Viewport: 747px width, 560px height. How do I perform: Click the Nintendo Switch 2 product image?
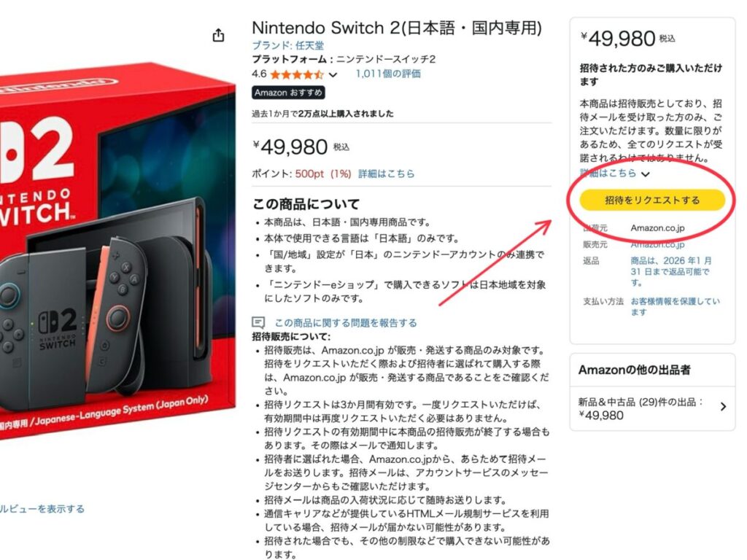point(117,252)
